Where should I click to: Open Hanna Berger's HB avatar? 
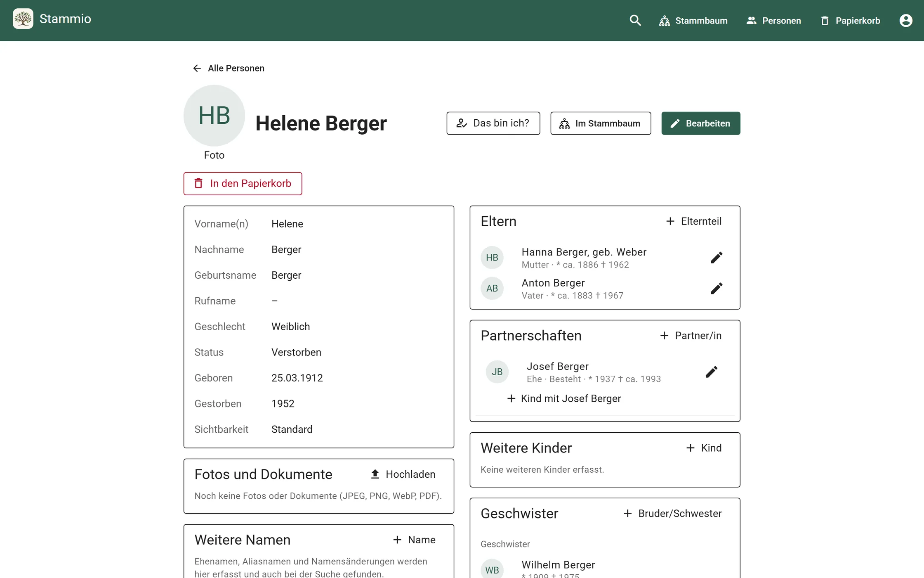tap(492, 258)
